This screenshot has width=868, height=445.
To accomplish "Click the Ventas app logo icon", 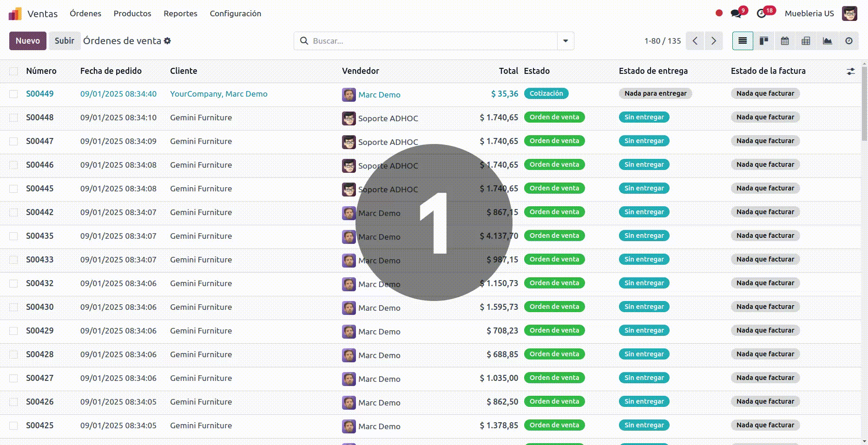I will [x=15, y=14].
